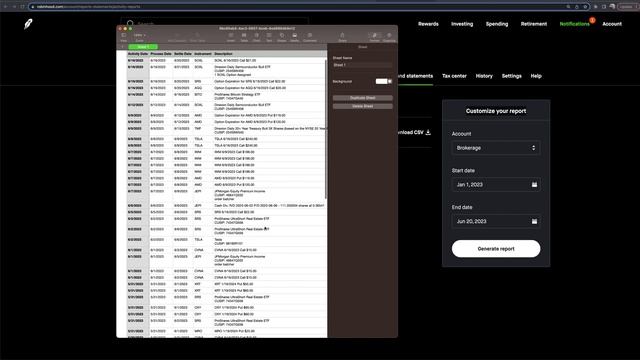Open the Organize inspector in Numbers

coord(389,37)
